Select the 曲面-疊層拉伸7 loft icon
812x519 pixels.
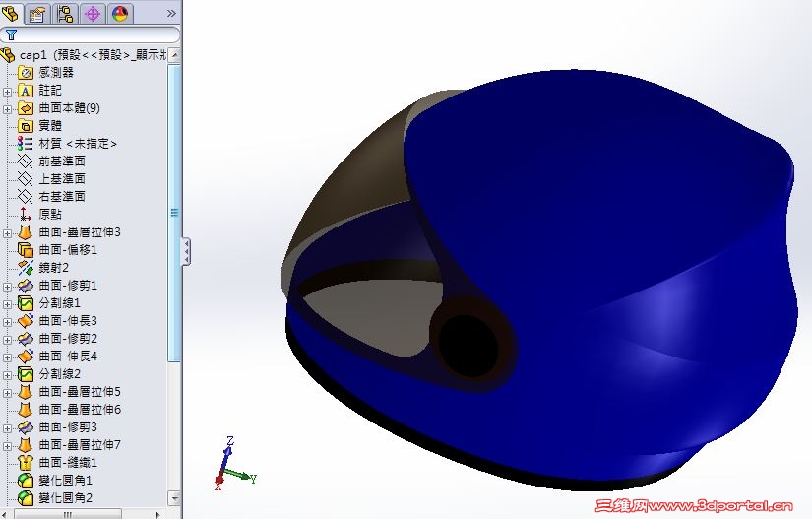(26, 444)
